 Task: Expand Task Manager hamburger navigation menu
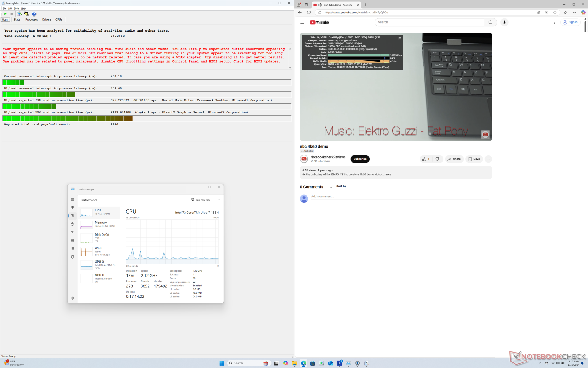73,200
